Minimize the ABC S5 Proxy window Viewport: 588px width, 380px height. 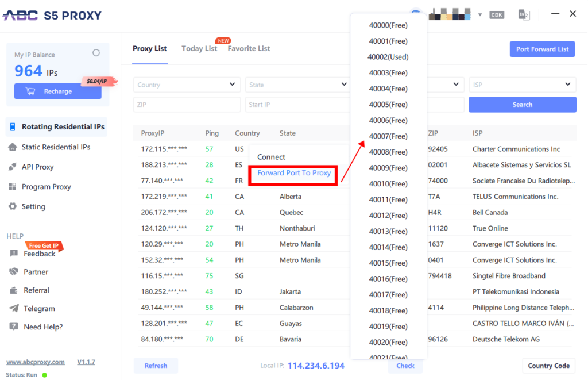(x=555, y=14)
